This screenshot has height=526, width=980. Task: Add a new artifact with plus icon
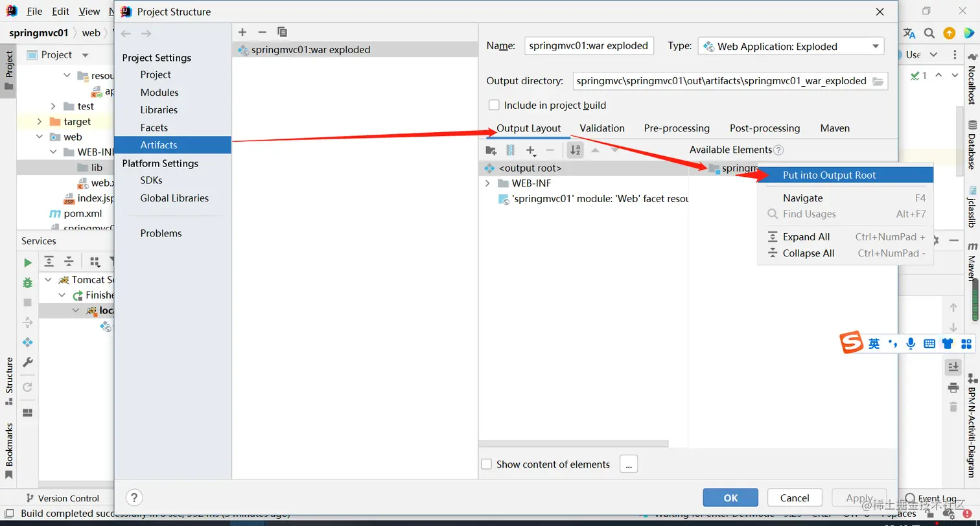(242, 32)
